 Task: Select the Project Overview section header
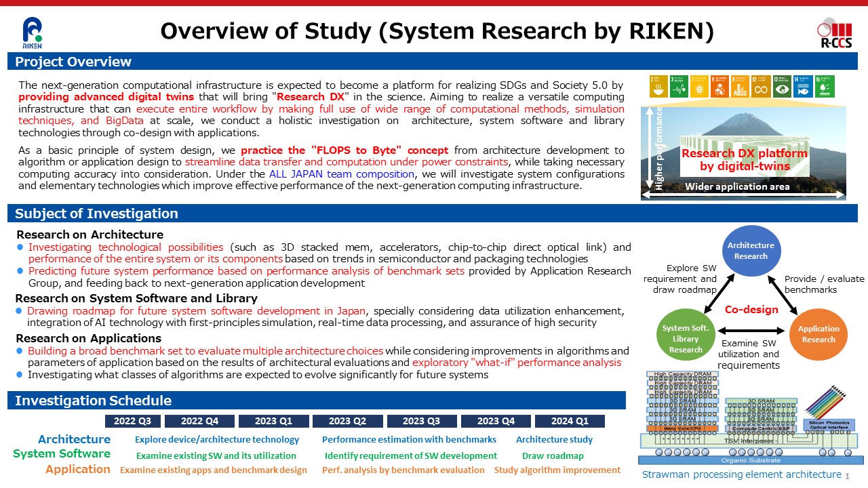433,62
